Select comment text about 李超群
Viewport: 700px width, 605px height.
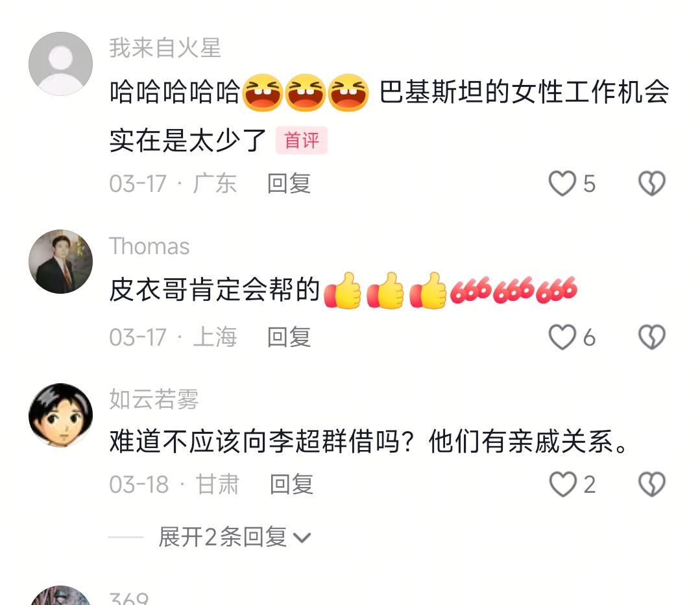click(x=370, y=442)
